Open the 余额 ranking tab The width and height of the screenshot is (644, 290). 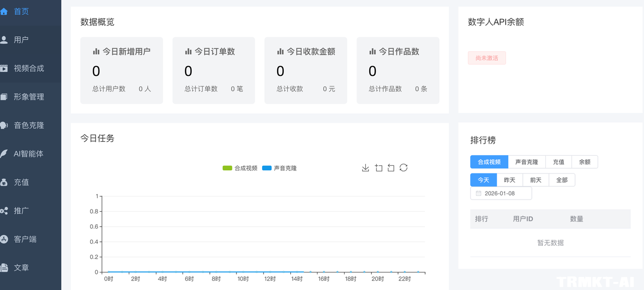(x=585, y=161)
